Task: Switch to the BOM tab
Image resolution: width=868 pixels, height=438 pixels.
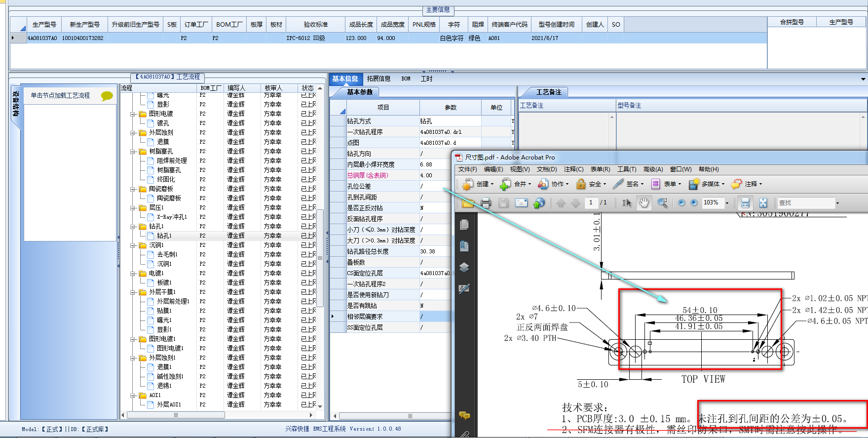Action: [406, 79]
